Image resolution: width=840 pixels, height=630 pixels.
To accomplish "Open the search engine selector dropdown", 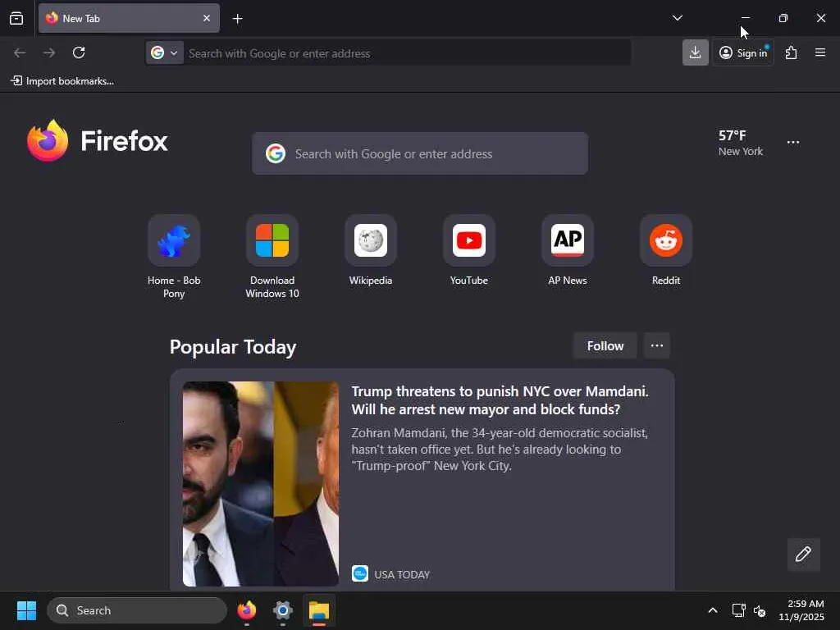I will point(164,53).
